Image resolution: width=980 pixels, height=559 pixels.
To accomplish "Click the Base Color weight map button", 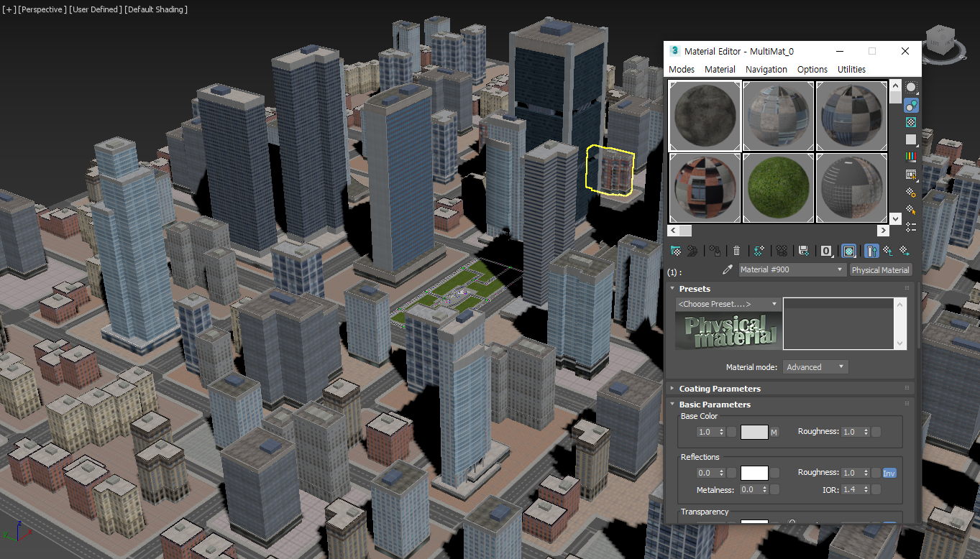I will coord(732,433).
